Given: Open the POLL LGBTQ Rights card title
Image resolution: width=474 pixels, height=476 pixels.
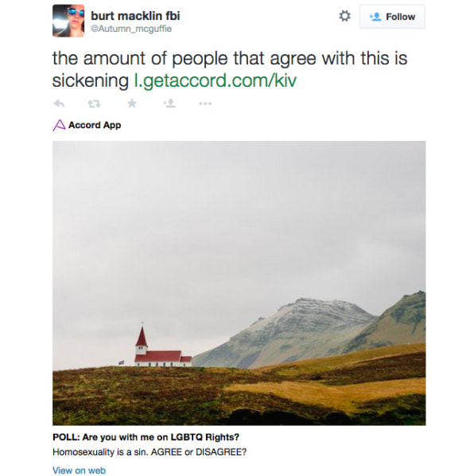Looking at the screenshot, I should [x=146, y=437].
